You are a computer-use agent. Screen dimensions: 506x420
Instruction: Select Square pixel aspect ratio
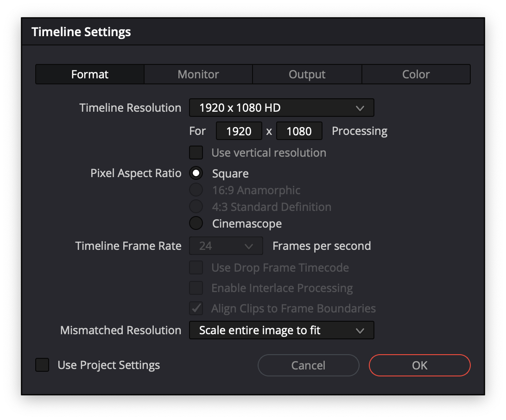(x=196, y=173)
